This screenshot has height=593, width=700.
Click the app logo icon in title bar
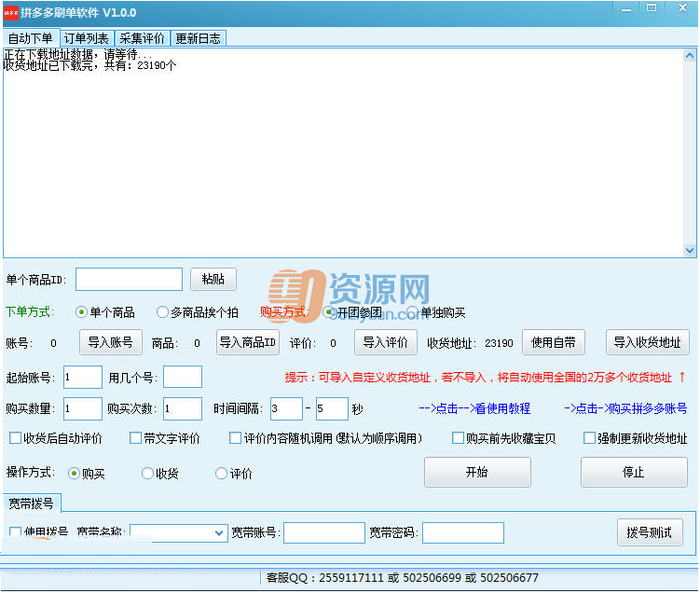point(10,12)
